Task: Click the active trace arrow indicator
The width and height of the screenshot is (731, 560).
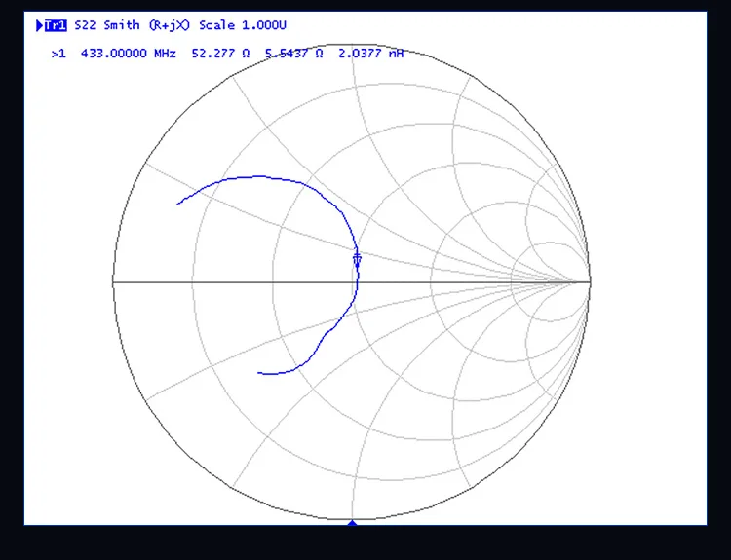Action: point(40,25)
